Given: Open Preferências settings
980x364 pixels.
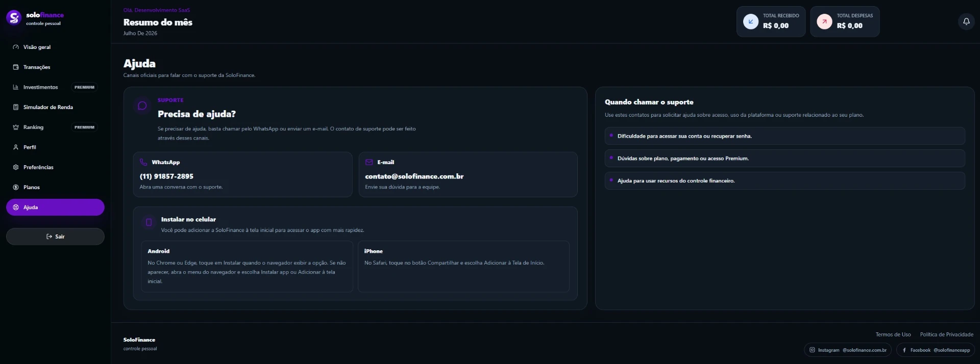Looking at the screenshot, I should pos(55,167).
